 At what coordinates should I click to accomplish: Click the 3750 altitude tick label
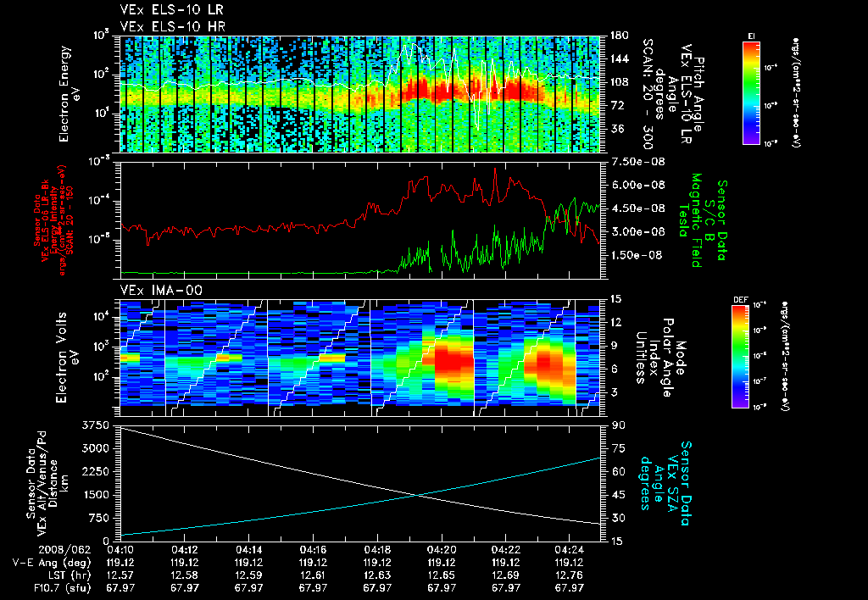96,425
